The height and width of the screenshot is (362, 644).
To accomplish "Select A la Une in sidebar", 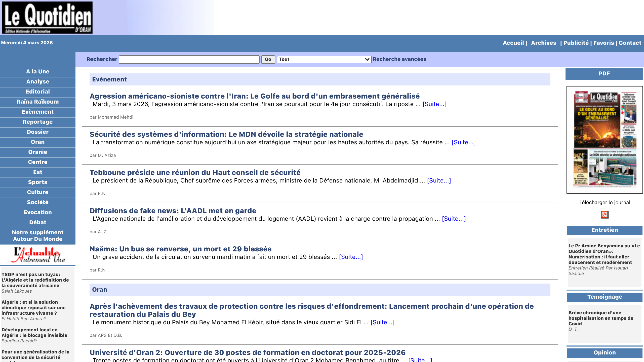I will point(37,71).
